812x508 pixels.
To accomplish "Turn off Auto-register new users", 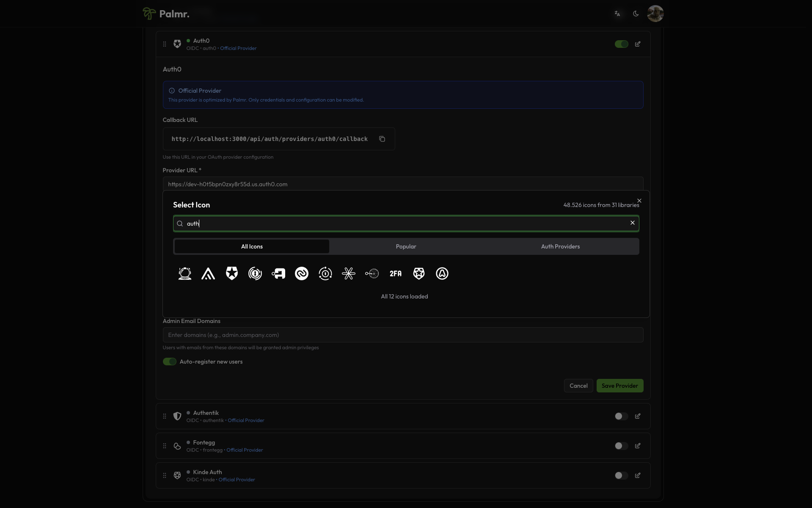I will pyautogui.click(x=170, y=362).
